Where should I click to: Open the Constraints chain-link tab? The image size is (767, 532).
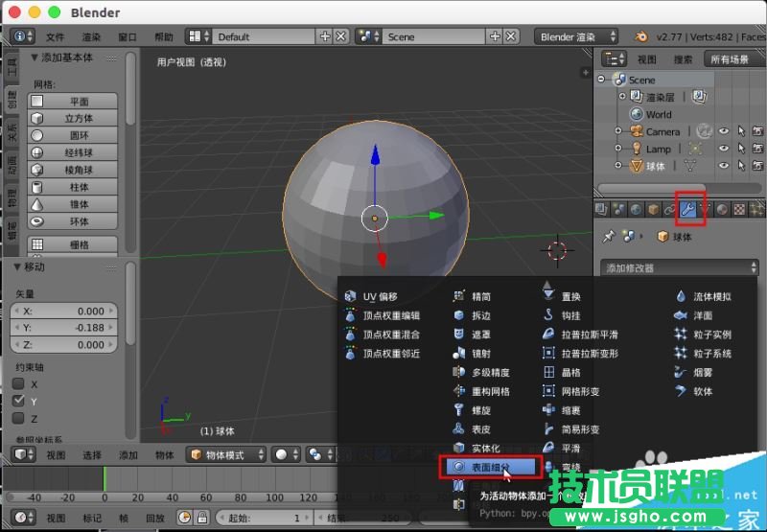pos(670,210)
